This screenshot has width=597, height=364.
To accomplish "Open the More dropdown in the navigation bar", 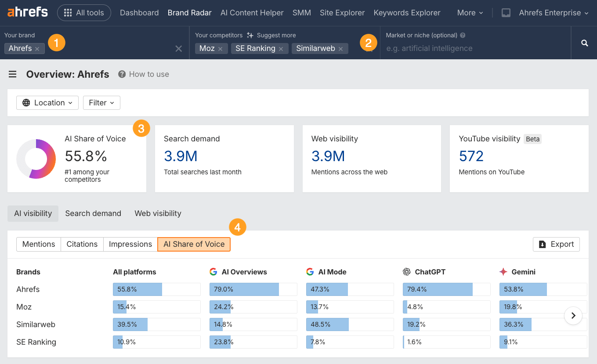I will pos(470,13).
